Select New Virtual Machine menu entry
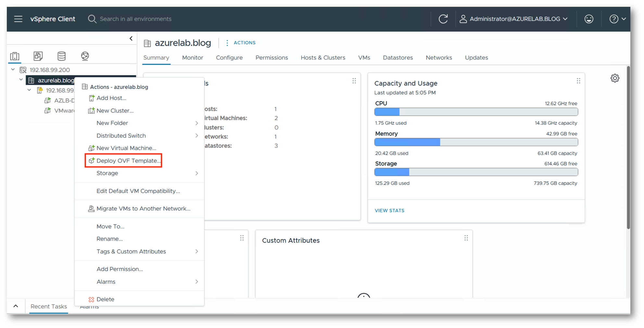This screenshot has height=328, width=644. tap(126, 148)
